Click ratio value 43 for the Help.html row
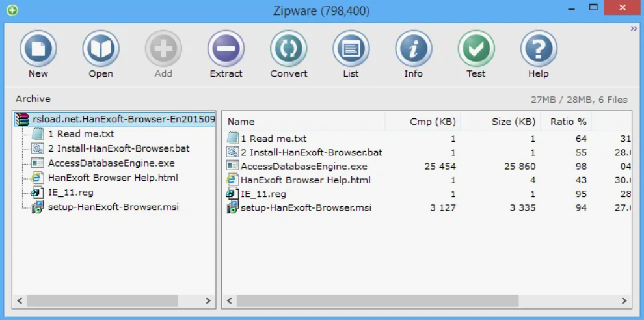Viewport: 644px width, 320px height. [x=581, y=180]
